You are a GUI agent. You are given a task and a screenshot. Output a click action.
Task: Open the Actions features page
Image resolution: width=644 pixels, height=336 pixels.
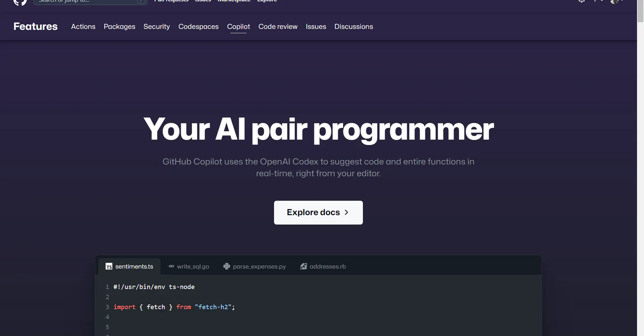point(83,26)
